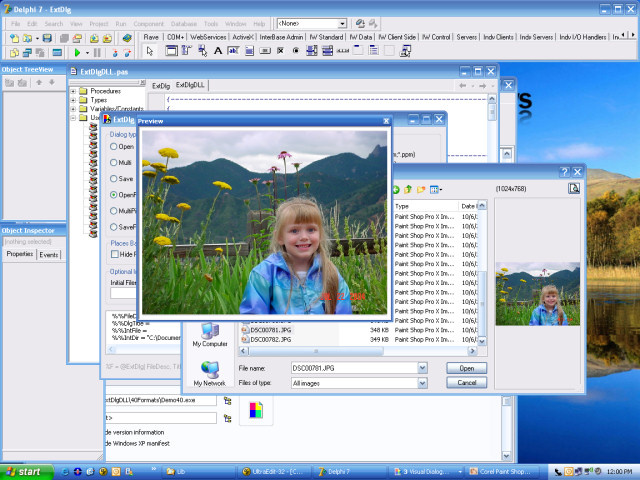Click the horizontal scrollbar thumb in file list
This screenshot has width=640, height=480.
coord(316,351)
